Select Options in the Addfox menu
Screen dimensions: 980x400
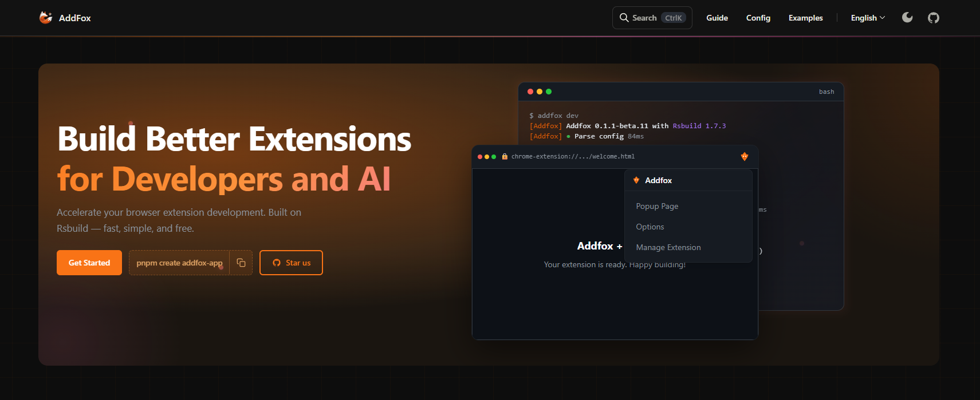tap(650, 227)
